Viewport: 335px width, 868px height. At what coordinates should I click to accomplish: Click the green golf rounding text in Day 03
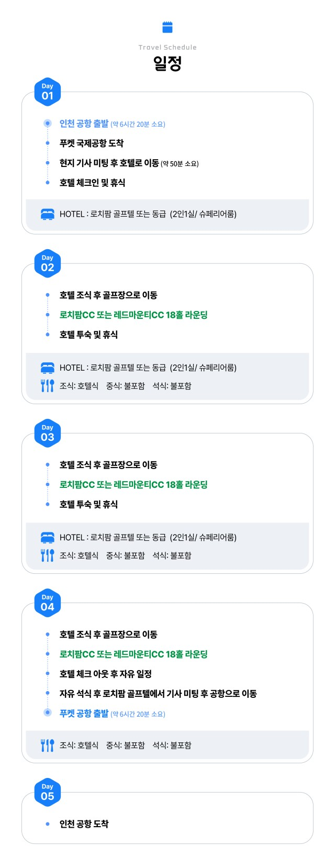pos(133,485)
